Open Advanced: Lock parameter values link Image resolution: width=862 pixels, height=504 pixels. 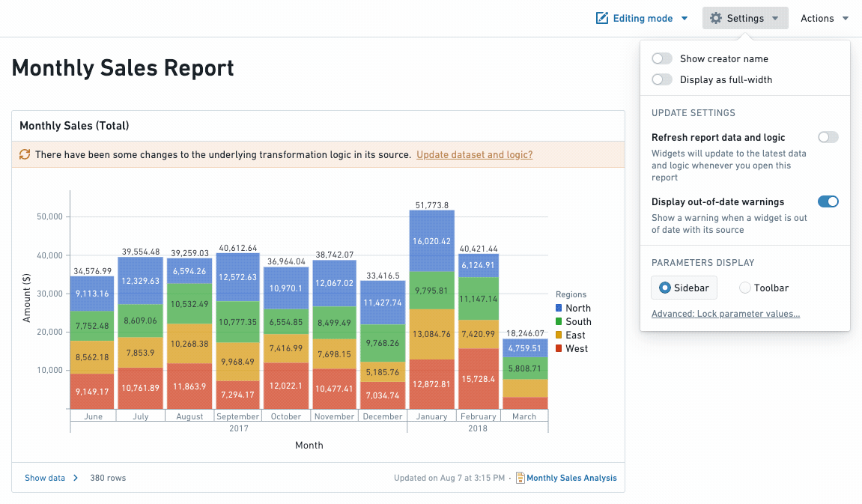click(x=726, y=314)
